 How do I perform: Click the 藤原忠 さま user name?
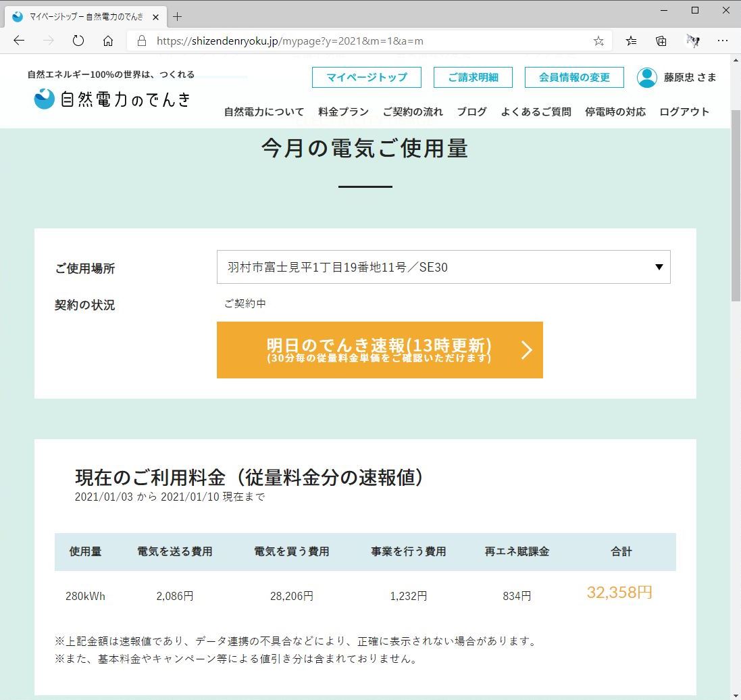[690, 78]
